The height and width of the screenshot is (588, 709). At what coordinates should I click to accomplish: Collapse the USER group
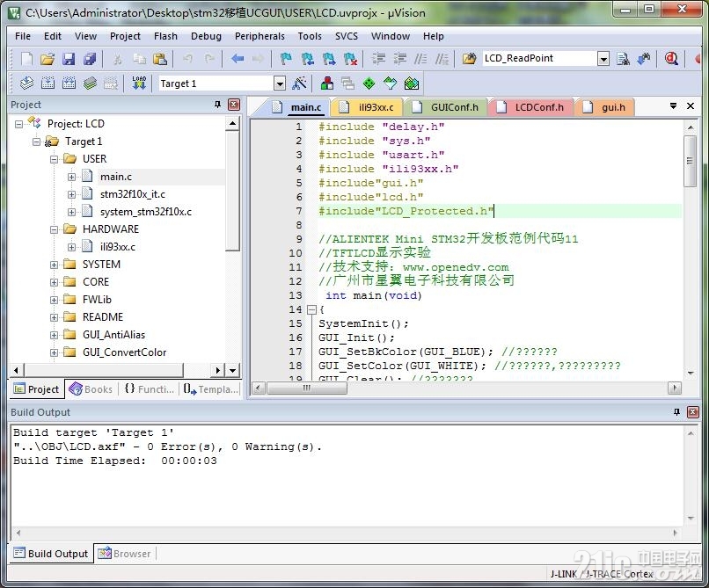coord(55,159)
